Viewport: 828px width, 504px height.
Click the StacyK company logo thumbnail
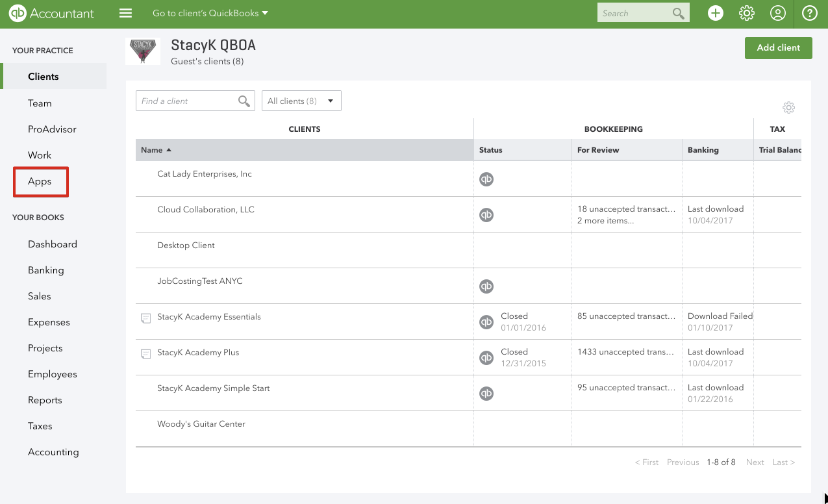[143, 51]
